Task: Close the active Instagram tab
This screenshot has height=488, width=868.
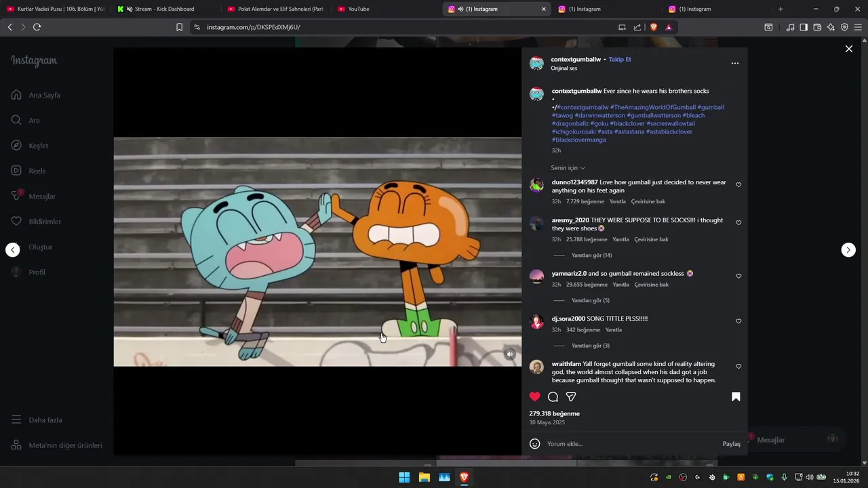Action: point(543,9)
